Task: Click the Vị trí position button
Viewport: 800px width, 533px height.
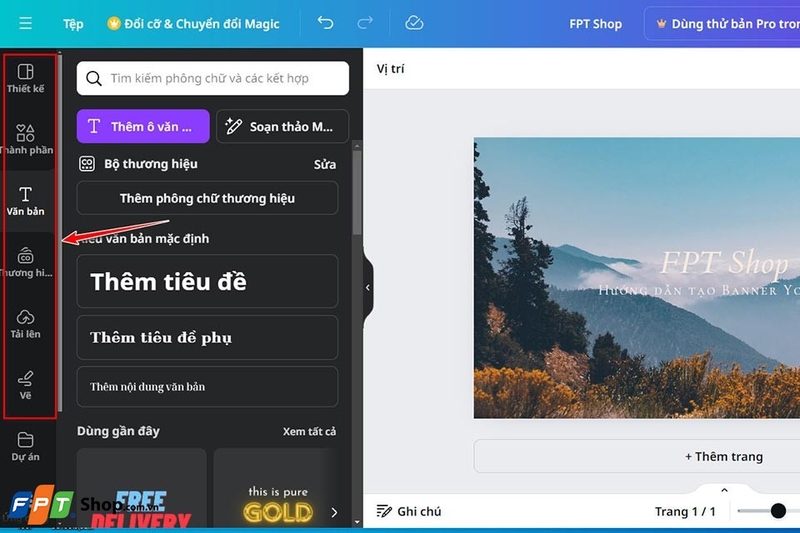Action: 390,68
